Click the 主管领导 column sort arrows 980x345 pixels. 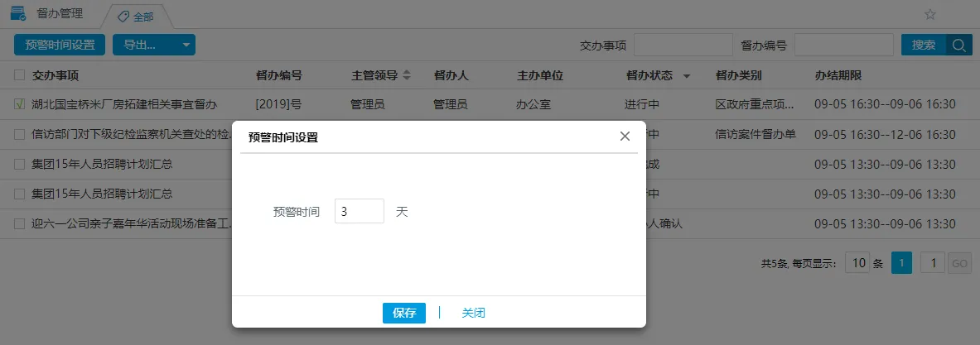click(x=407, y=75)
